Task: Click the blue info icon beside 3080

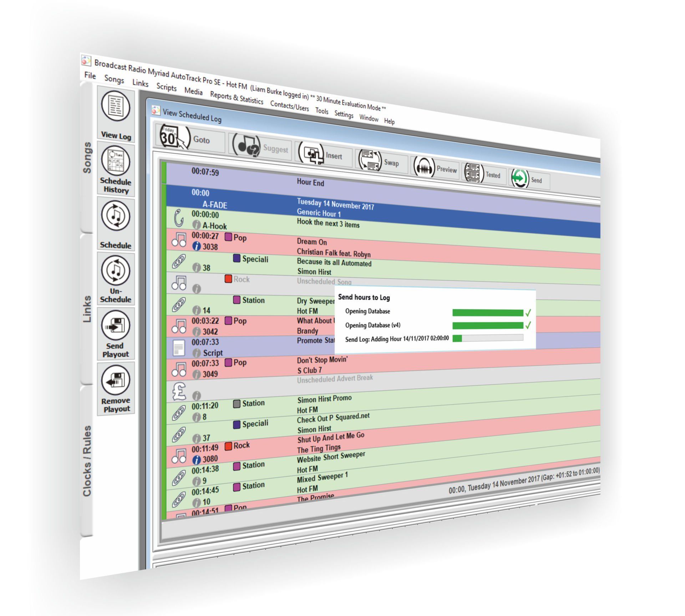Action: [x=196, y=460]
